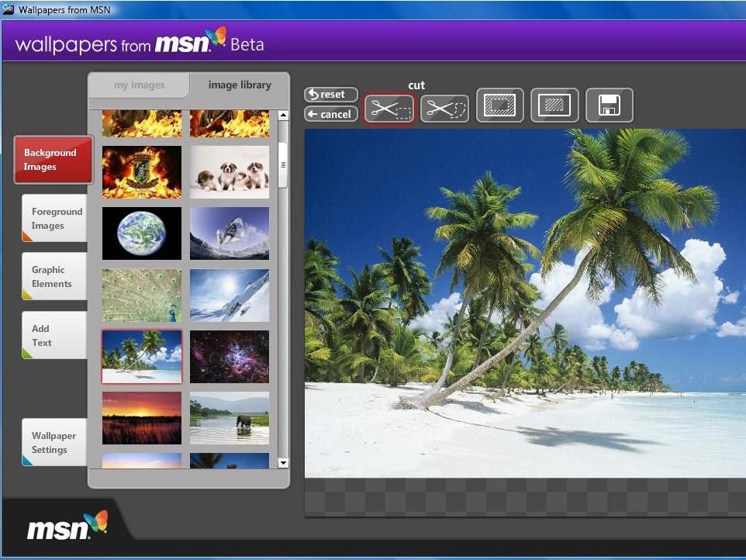Select the puppies image thumbnail
746x560 pixels.
230,171
